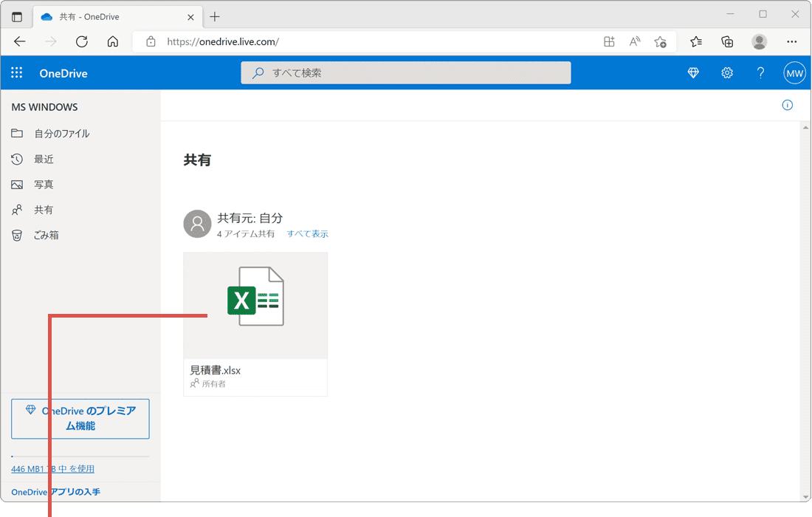View site information lock icon
The image size is (812, 517).
[x=151, y=41]
